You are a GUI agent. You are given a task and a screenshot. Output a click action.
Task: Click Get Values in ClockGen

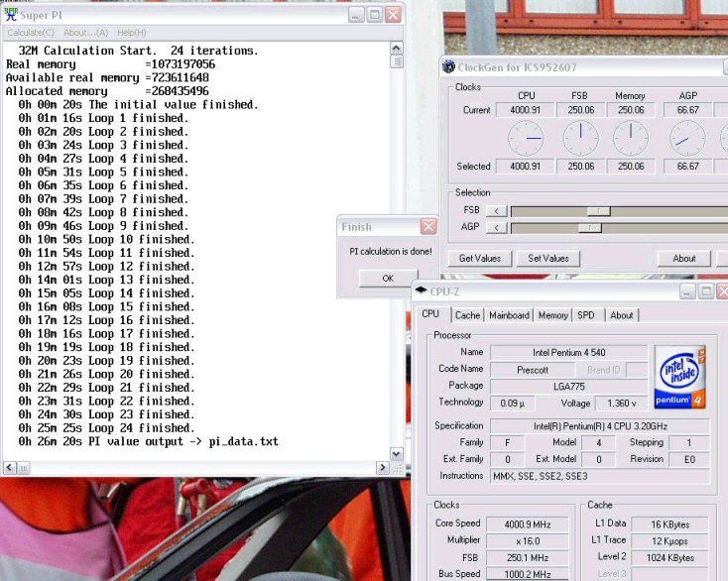click(480, 259)
